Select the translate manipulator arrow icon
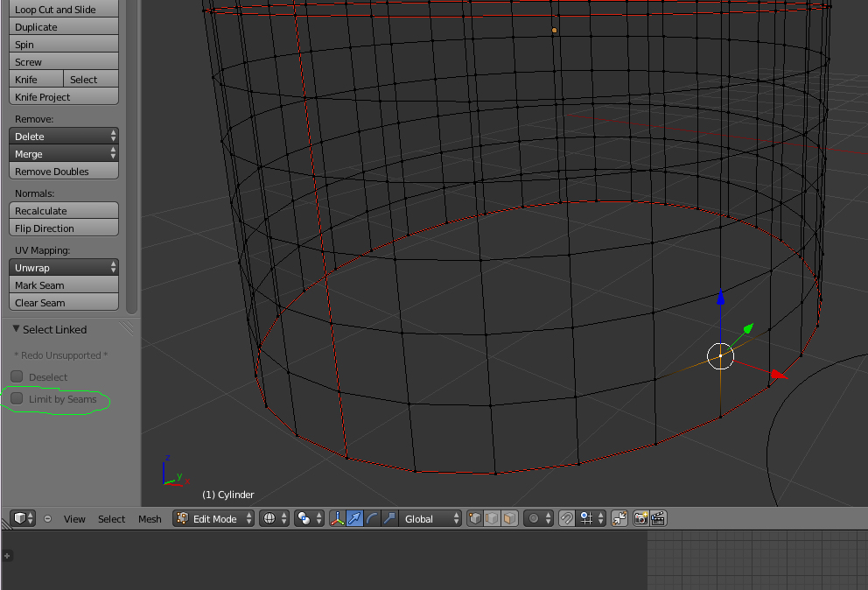The image size is (868, 590). coord(355,518)
